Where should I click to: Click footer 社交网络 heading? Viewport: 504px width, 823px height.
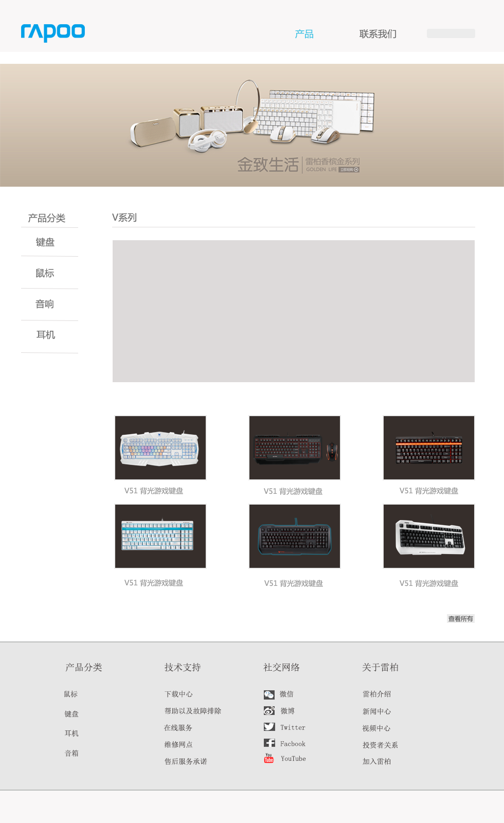[x=281, y=667]
